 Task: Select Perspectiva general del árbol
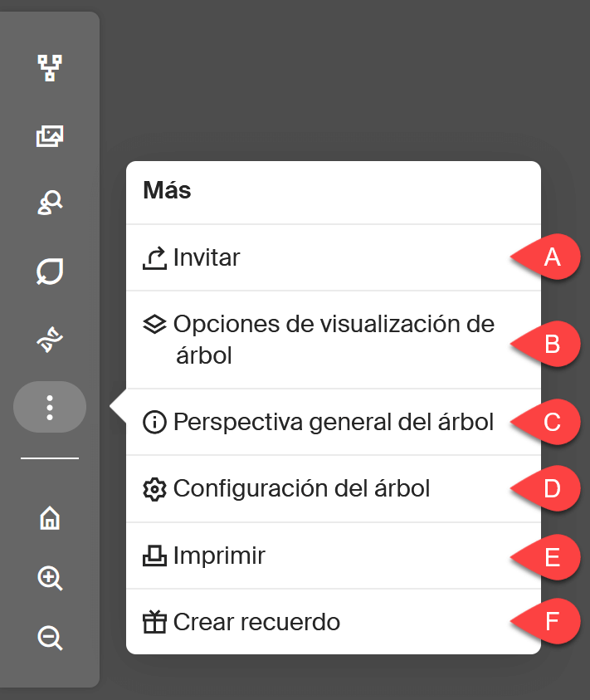tap(334, 422)
